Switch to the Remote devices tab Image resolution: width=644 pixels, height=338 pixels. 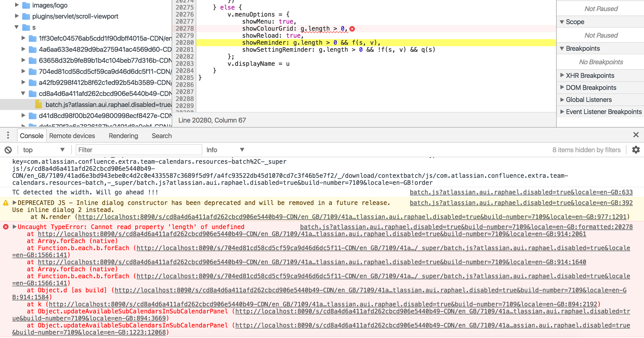click(72, 136)
